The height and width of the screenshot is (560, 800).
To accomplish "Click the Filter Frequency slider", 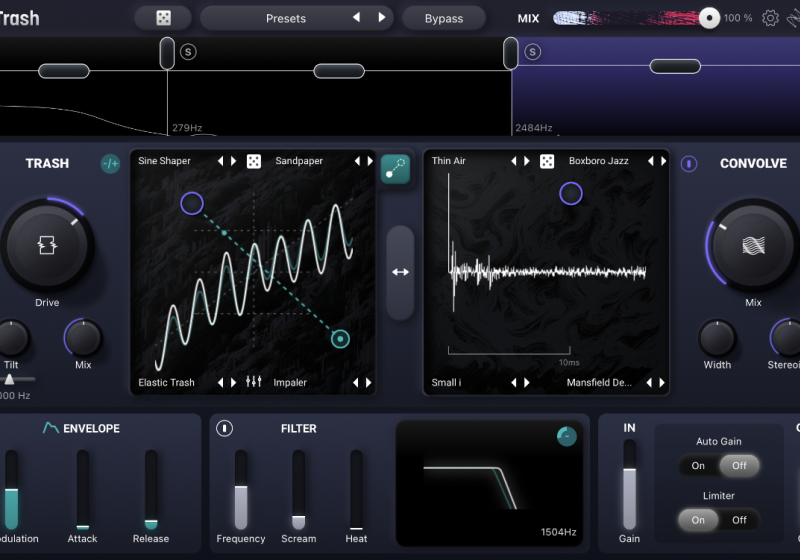I will pos(241,490).
